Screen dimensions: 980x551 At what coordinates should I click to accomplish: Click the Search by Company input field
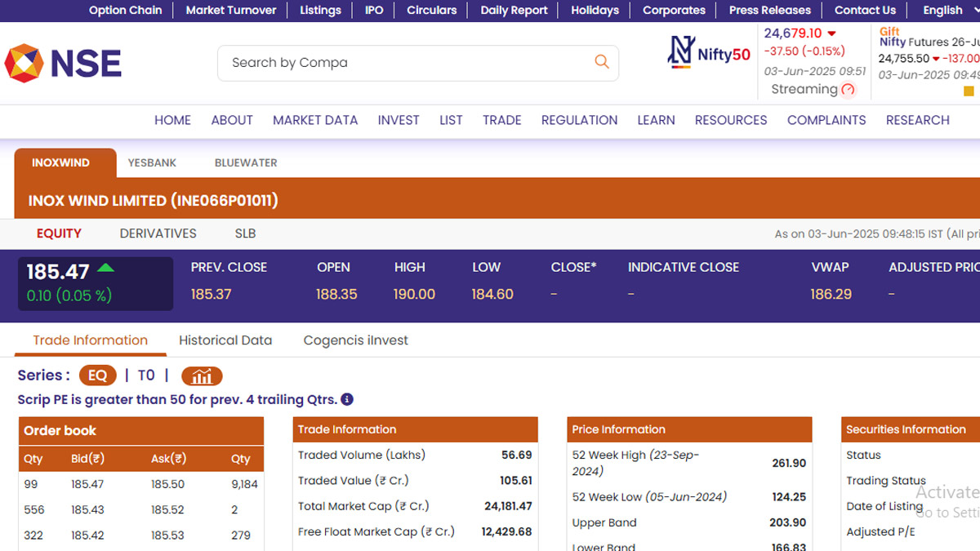[x=404, y=63]
